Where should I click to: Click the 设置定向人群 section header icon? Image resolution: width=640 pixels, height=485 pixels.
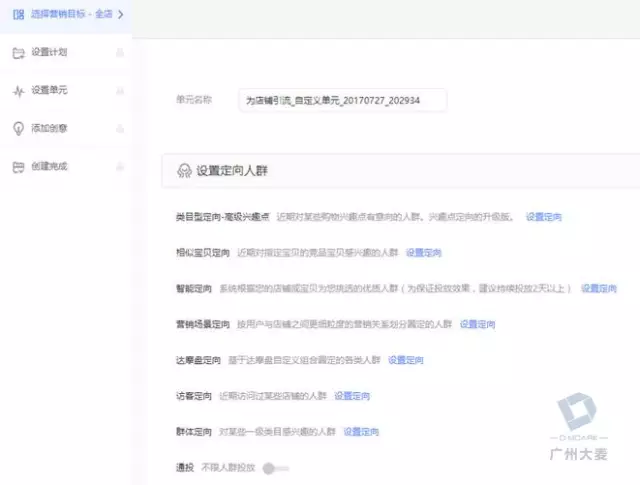(184, 171)
